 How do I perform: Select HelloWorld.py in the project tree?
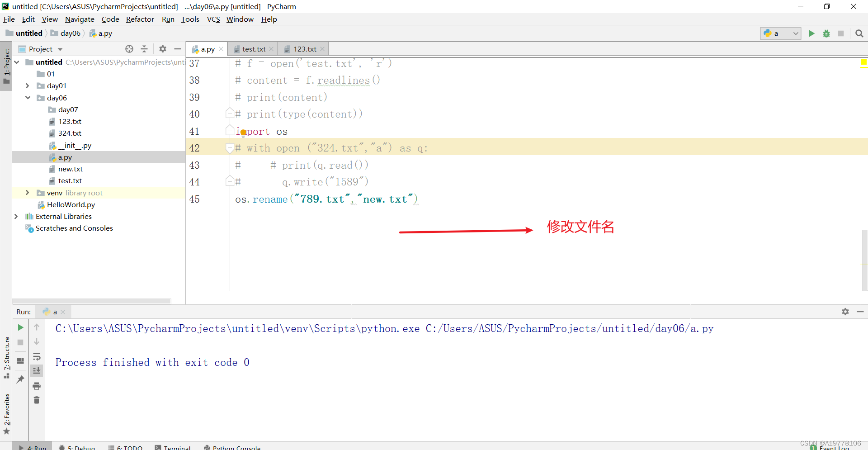pyautogui.click(x=71, y=204)
